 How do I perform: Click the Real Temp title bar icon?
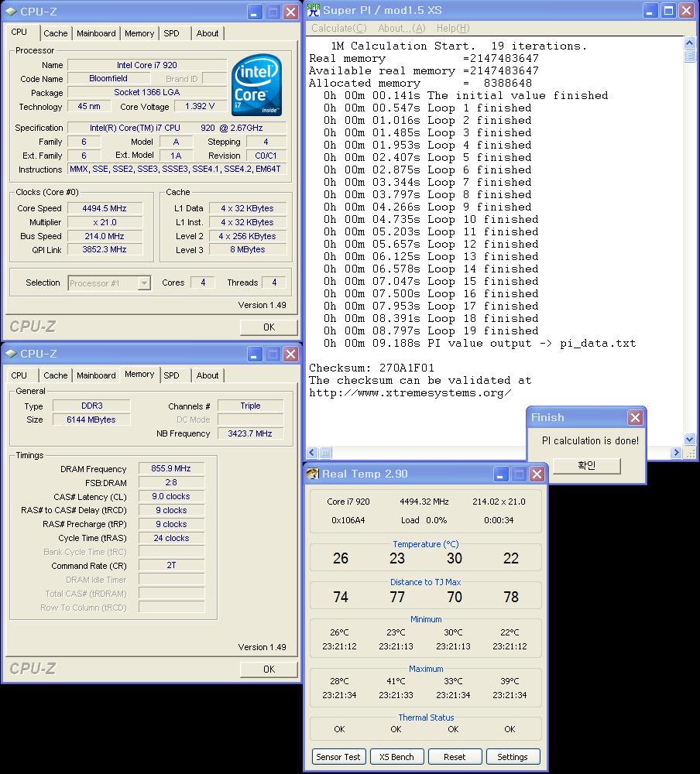312,474
